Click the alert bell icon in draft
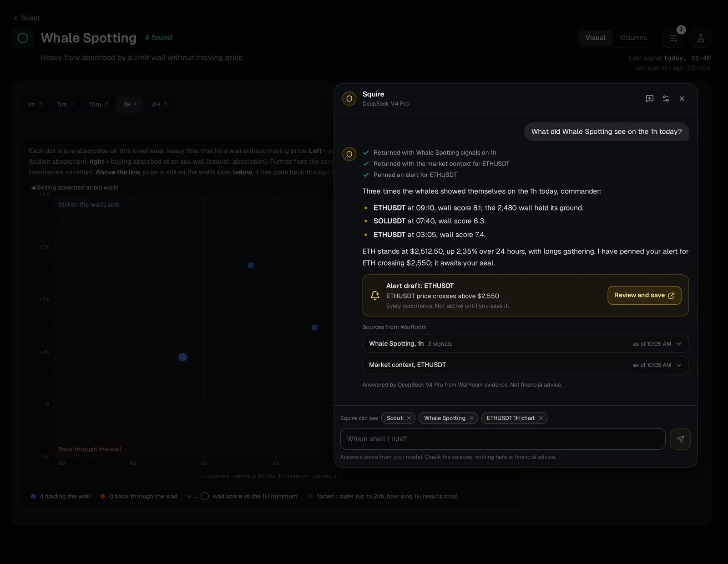 (x=375, y=296)
